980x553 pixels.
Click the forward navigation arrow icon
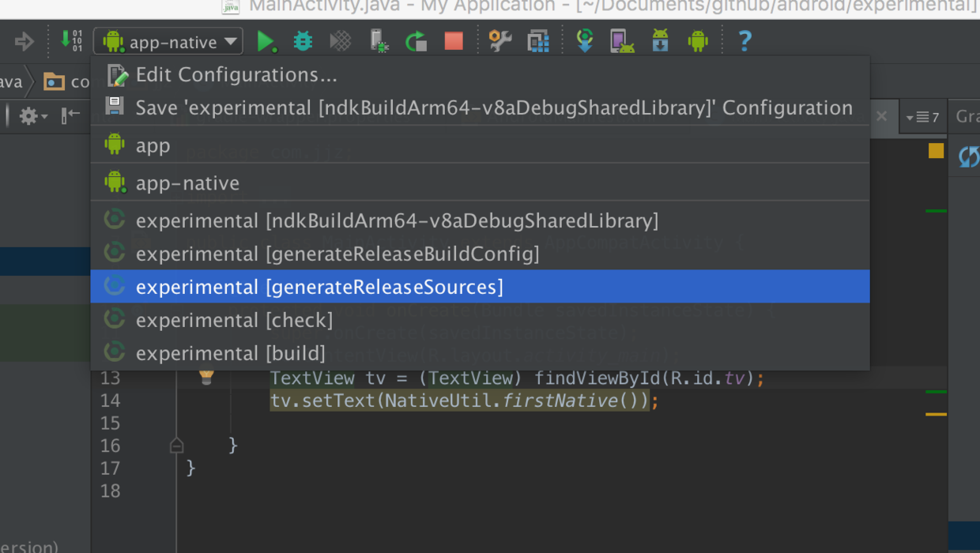[x=24, y=41]
